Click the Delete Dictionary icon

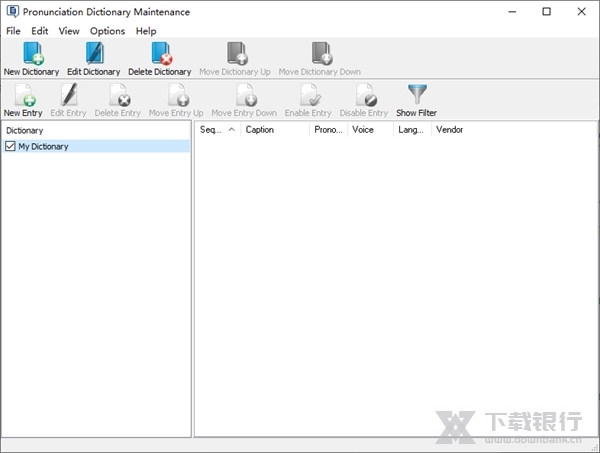click(161, 53)
